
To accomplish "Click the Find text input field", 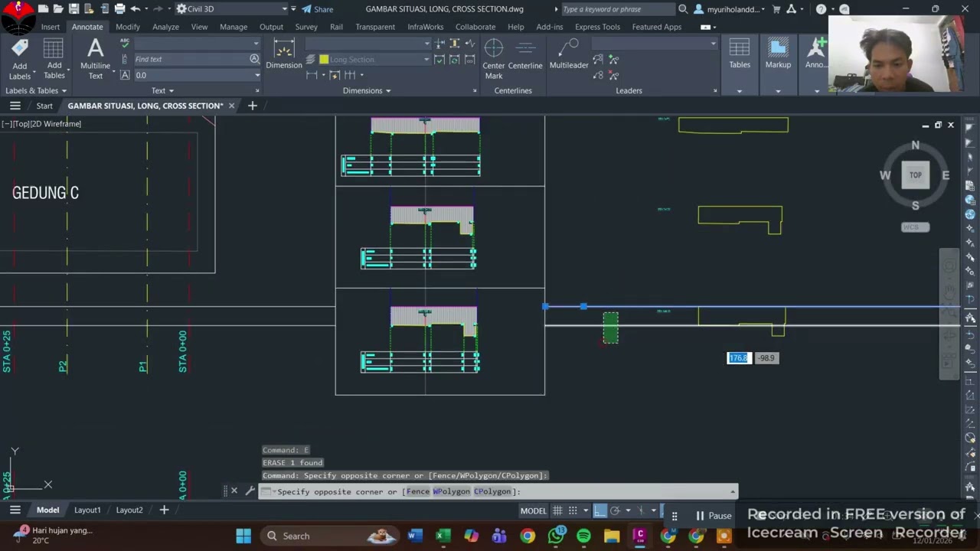I will [x=191, y=59].
